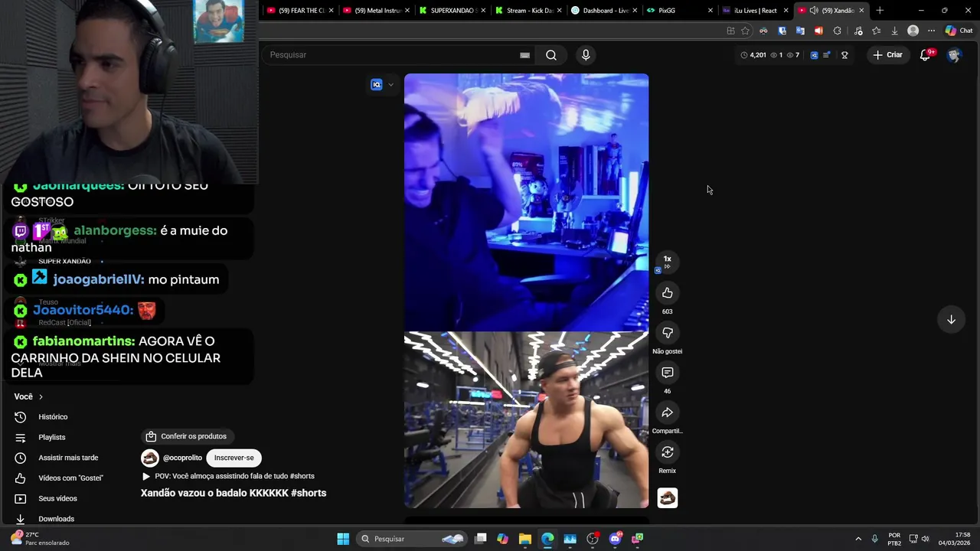Open File Explorer from the taskbar
This screenshot has width=980, height=551.
coord(524,539)
